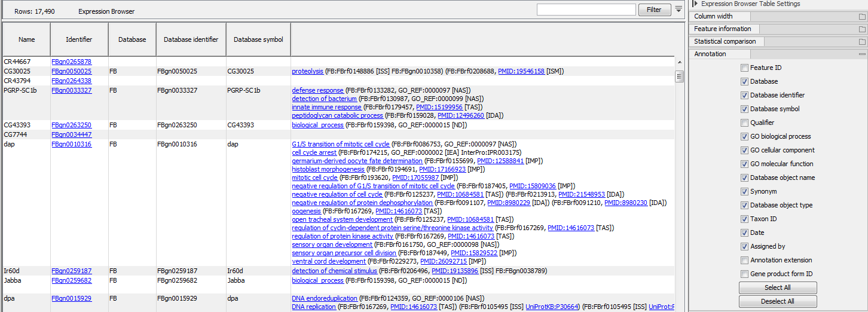Sort table by the Name column header
Image resolution: width=868 pixels, height=312 pixels.
[26, 40]
